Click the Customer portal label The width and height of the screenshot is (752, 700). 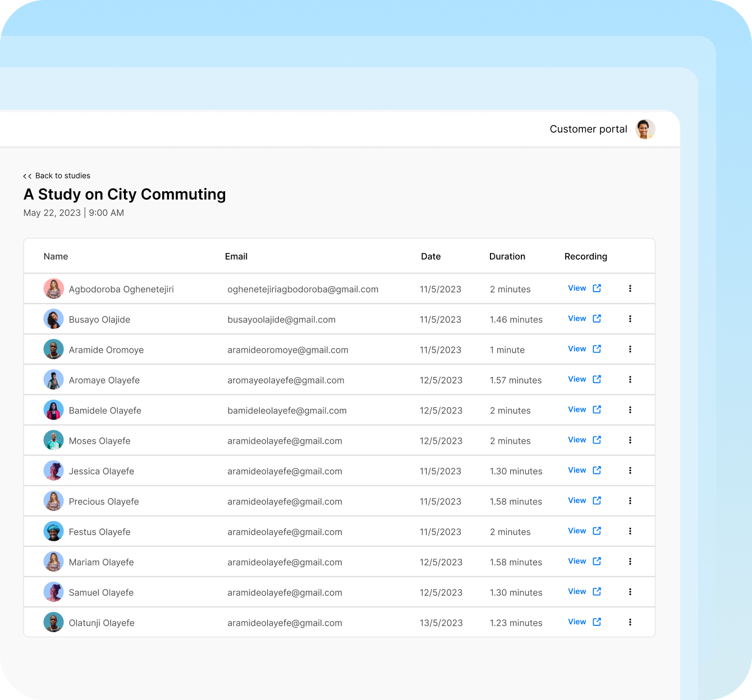[588, 129]
